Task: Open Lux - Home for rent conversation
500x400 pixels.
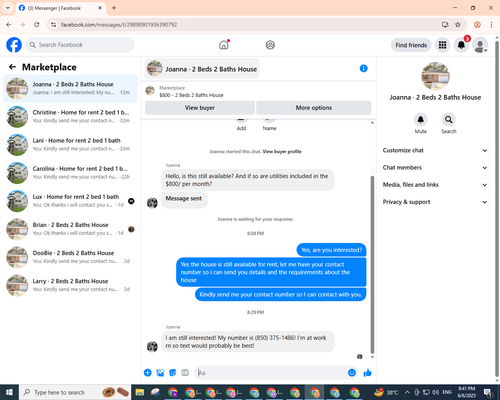Action: [x=70, y=201]
